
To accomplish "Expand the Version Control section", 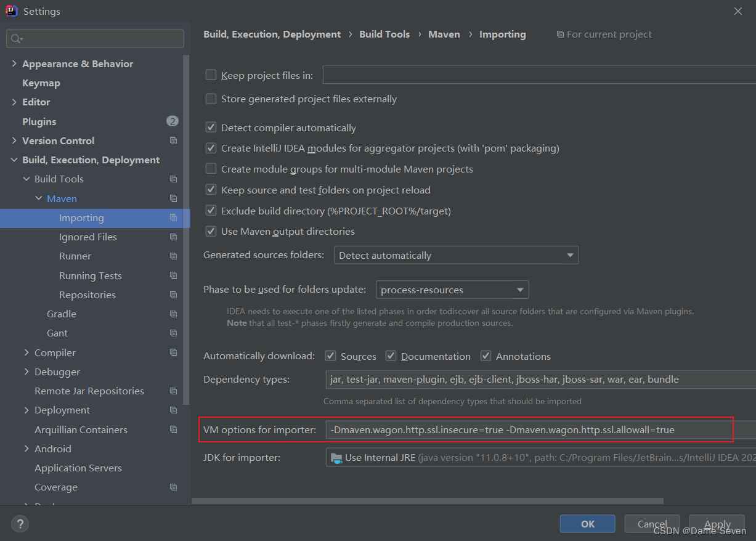I will point(14,140).
